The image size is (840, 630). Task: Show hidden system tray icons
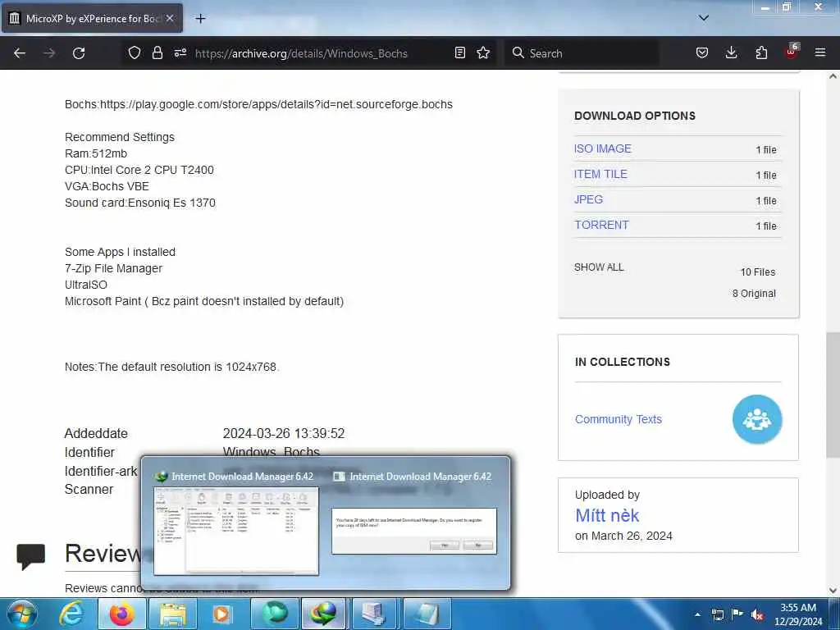coord(697,614)
